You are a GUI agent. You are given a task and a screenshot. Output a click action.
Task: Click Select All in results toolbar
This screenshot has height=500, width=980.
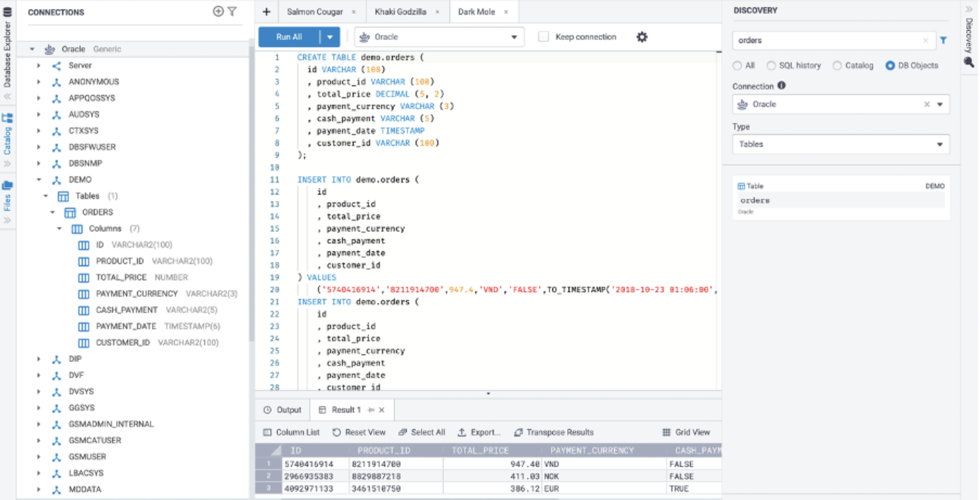point(421,432)
